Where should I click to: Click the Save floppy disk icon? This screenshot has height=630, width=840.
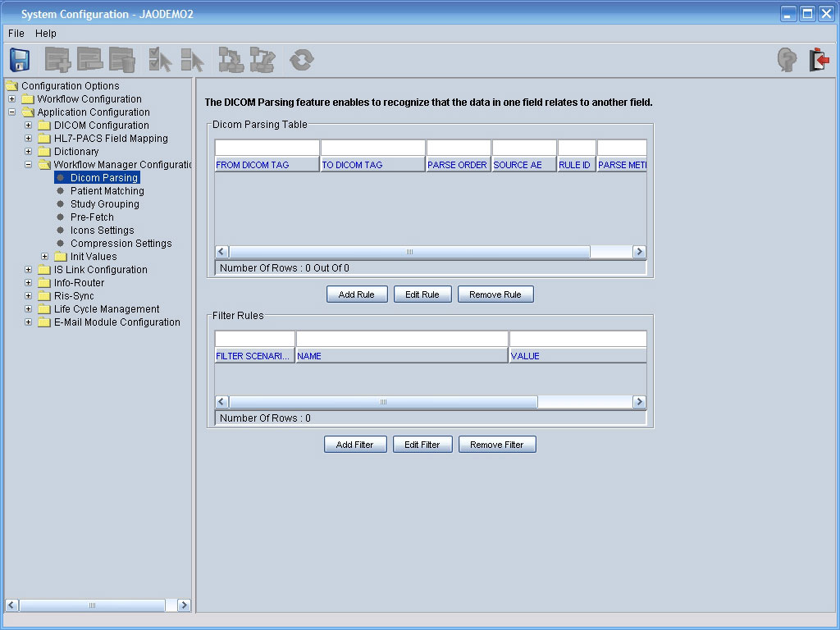pyautogui.click(x=20, y=59)
